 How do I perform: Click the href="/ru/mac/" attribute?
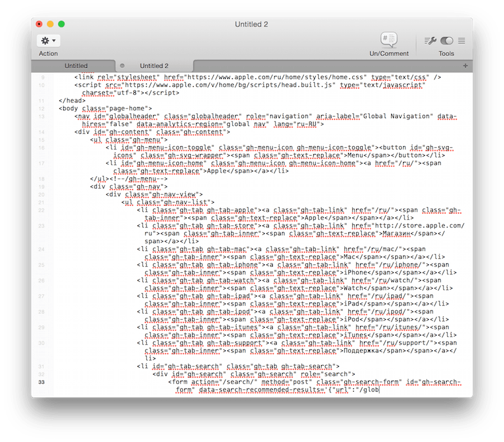[373, 249]
